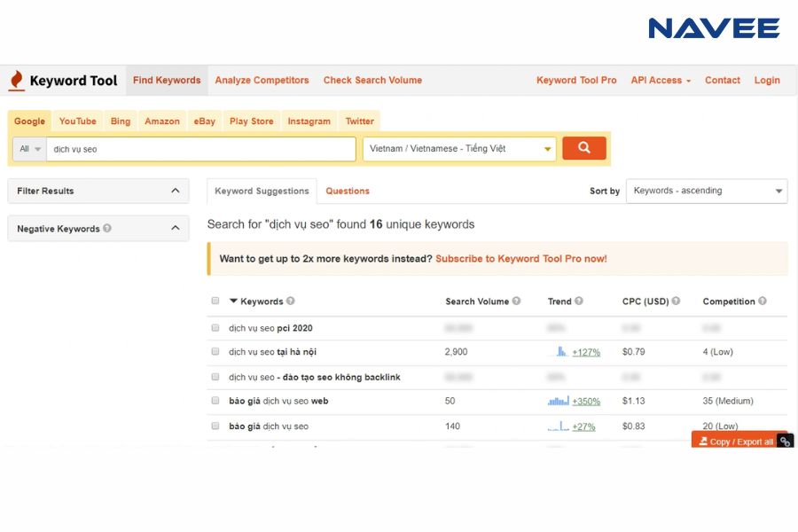
Task: Click help icon beside Trend header
Action: pos(579,301)
